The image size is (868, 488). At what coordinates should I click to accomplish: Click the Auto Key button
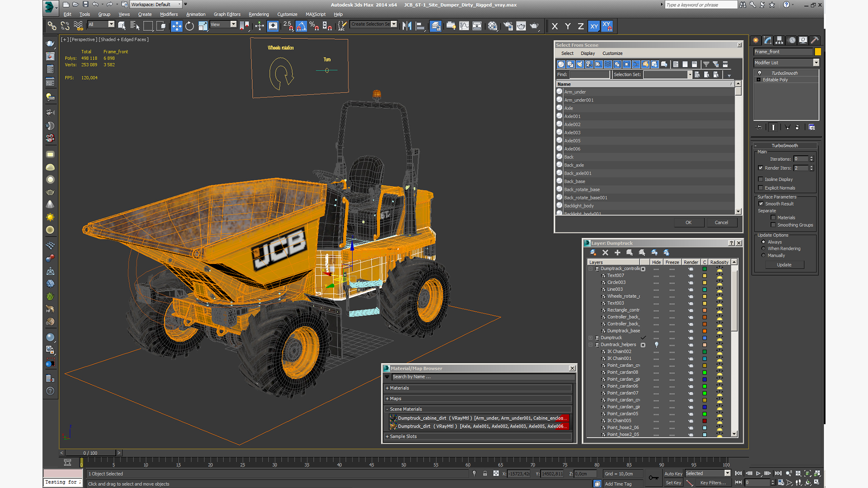tap(673, 474)
